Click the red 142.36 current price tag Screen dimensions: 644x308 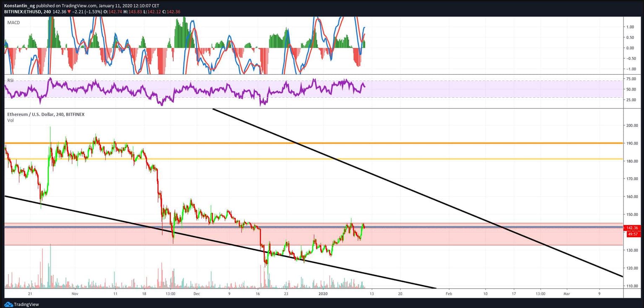tap(632, 228)
